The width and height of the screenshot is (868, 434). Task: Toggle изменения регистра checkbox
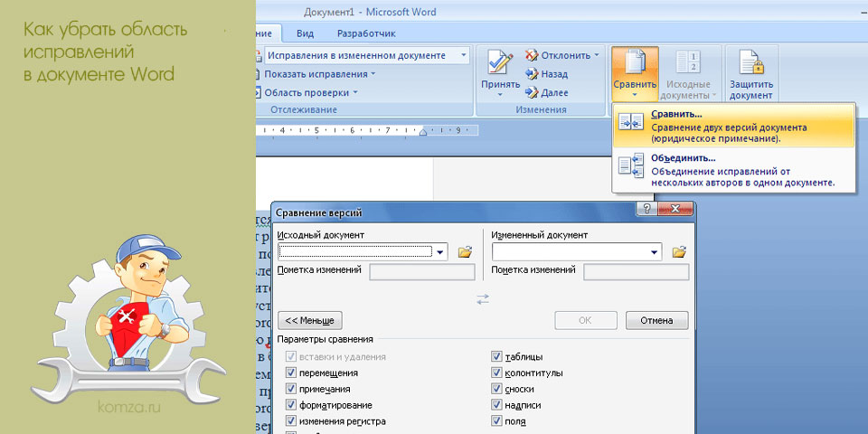291,420
